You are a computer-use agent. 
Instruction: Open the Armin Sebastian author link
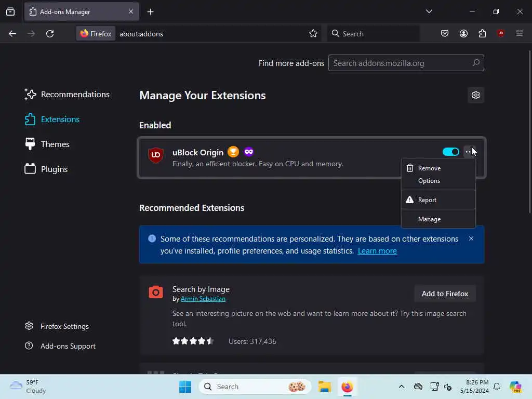pos(203,299)
